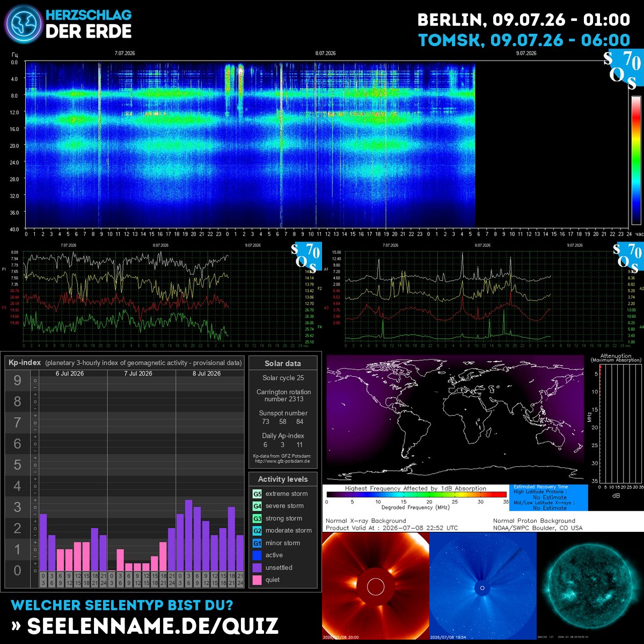Click the SOS 70 logo on the frequency chart
The height and width of the screenshot is (644, 644).
click(306, 257)
